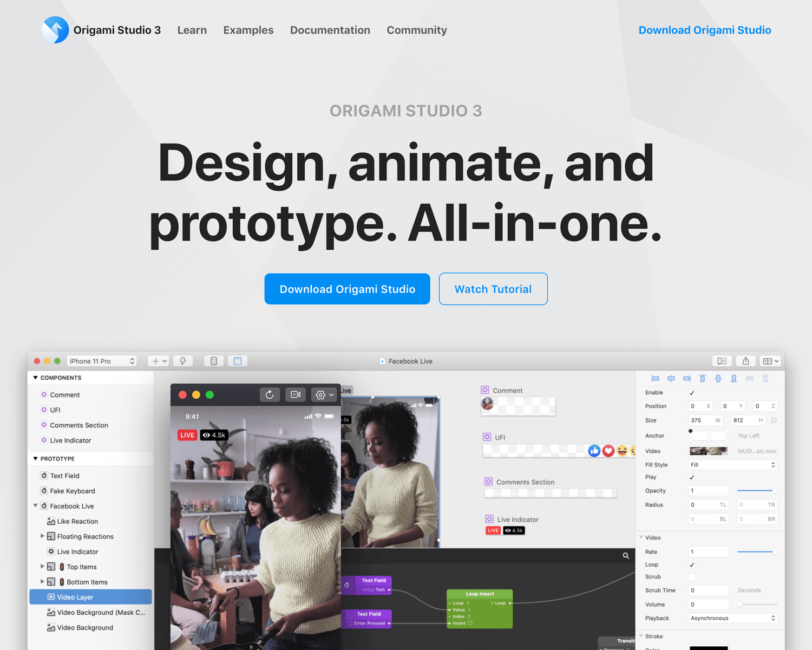The height and width of the screenshot is (650, 812).
Task: Open the viewer settings gear menu
Action: coord(324,395)
